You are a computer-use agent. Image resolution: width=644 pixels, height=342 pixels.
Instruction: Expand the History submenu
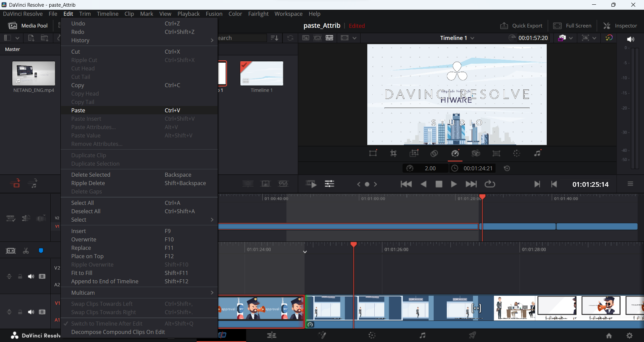[x=139, y=40]
